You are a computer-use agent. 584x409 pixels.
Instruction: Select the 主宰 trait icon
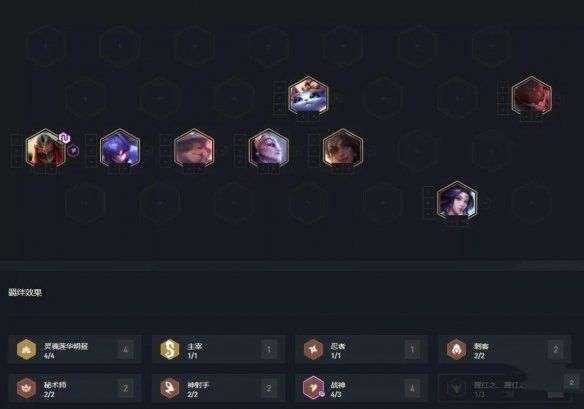click(x=170, y=349)
